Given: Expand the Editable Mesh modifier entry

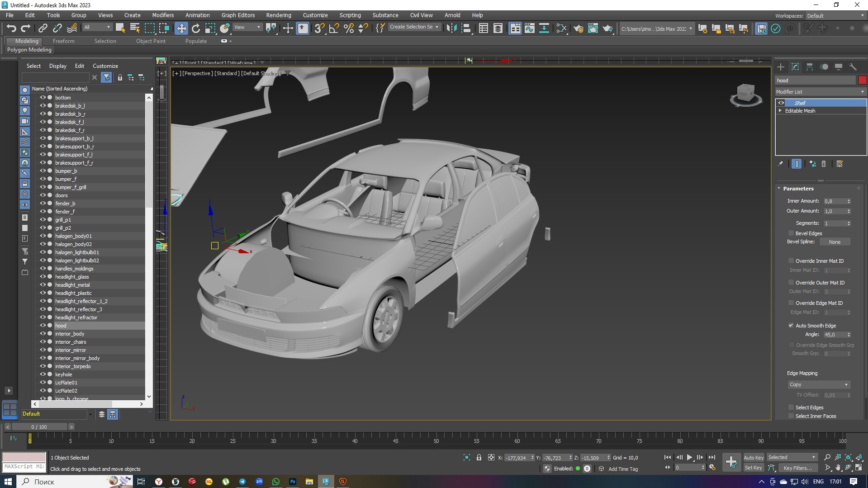Looking at the screenshot, I should point(780,111).
